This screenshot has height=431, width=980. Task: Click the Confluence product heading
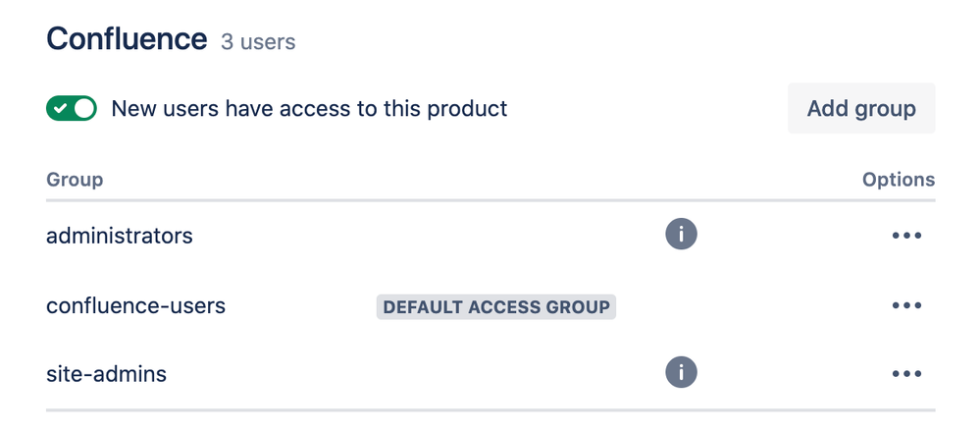click(127, 39)
